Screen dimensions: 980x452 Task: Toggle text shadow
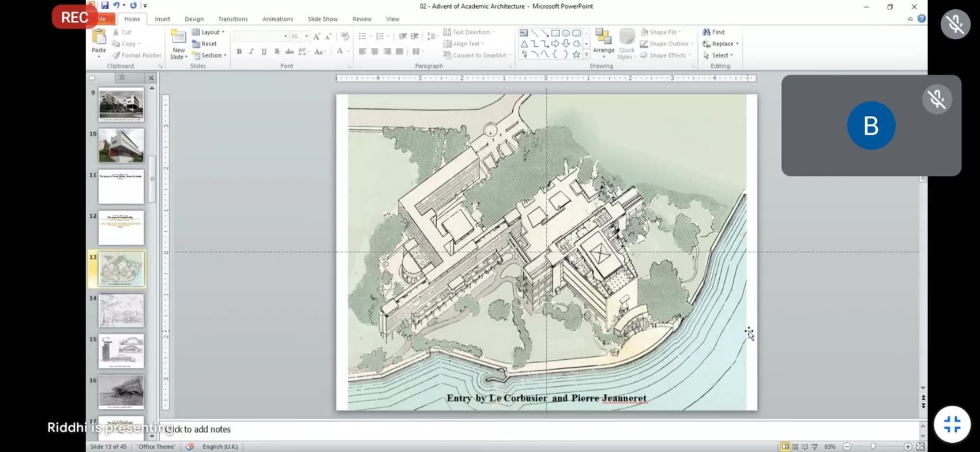277,52
